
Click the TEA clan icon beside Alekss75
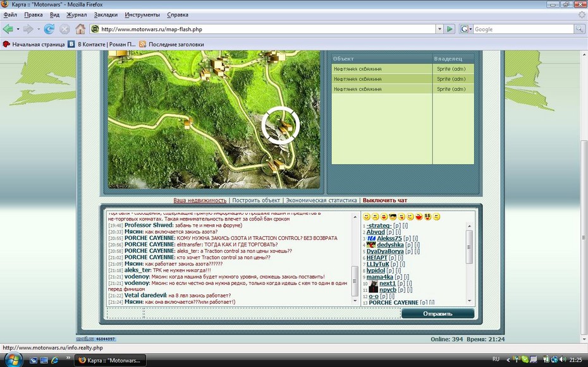tap(371, 239)
